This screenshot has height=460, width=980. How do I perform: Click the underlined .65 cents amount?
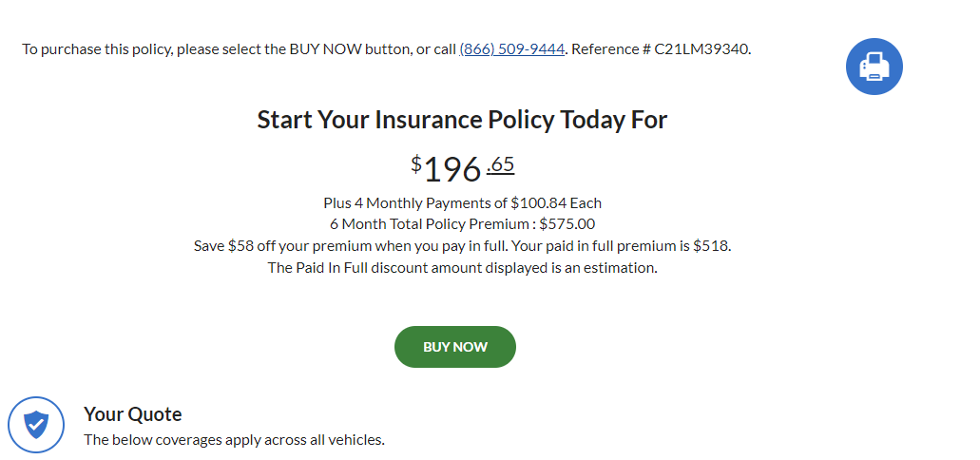tap(500, 164)
